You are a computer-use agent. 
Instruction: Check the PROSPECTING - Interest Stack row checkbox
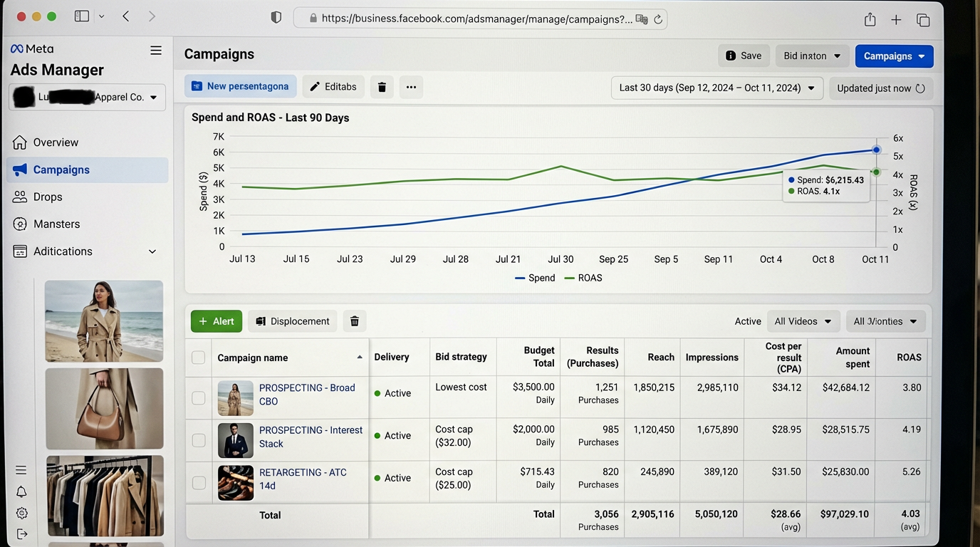tap(199, 440)
